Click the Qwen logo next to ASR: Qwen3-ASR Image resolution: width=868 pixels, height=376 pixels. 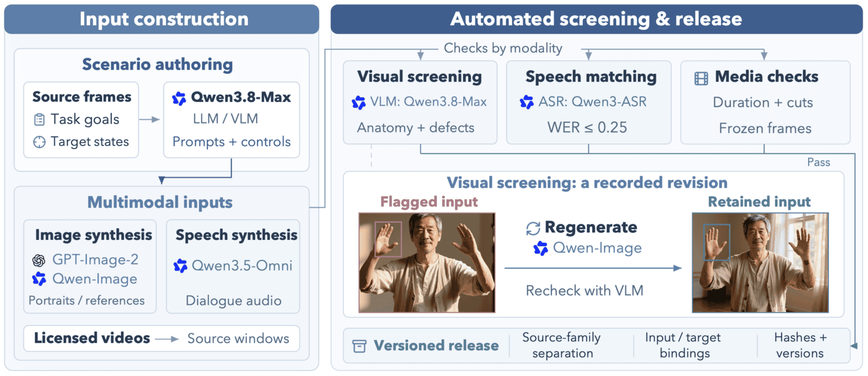coord(527,102)
